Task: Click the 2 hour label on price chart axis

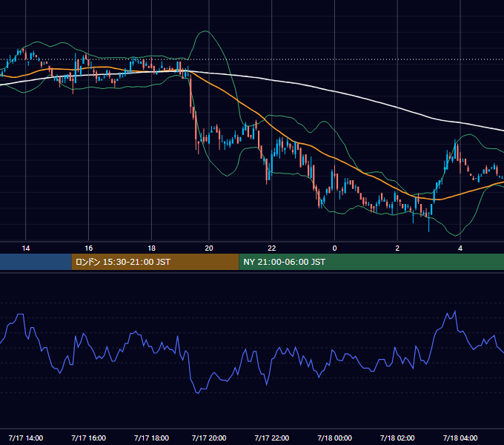Action: click(397, 248)
